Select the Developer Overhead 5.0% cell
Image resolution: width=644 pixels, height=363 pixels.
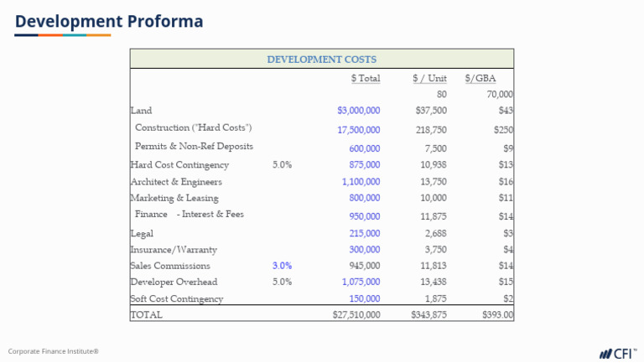(x=282, y=283)
